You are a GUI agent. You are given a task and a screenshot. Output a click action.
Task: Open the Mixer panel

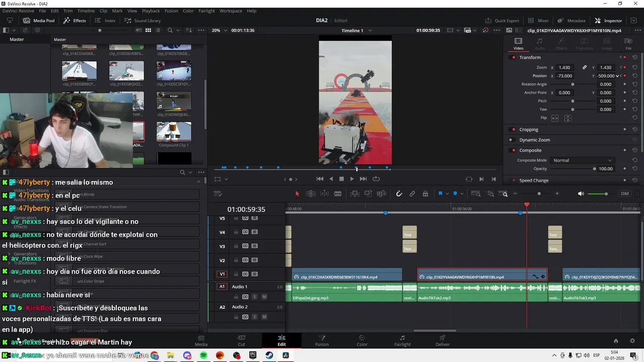[x=538, y=21]
